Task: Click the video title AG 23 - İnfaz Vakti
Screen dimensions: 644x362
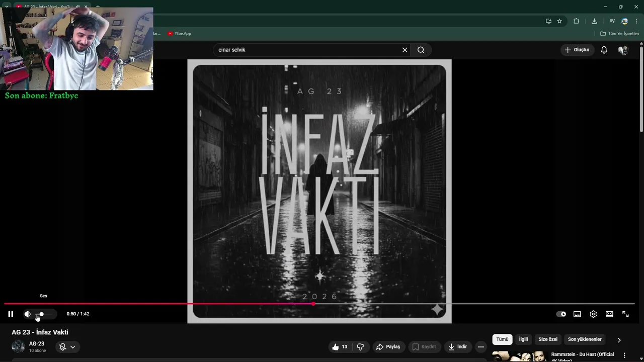Action: (x=40, y=332)
